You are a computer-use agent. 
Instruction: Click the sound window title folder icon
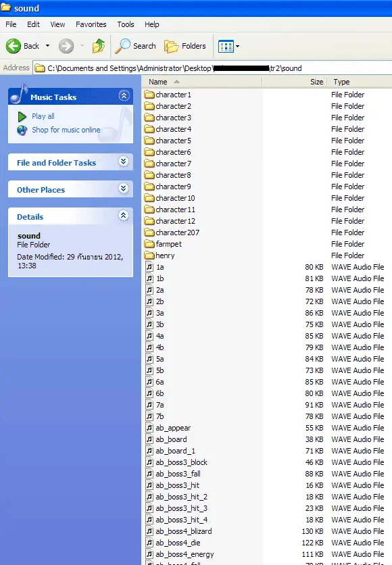coord(5,7)
